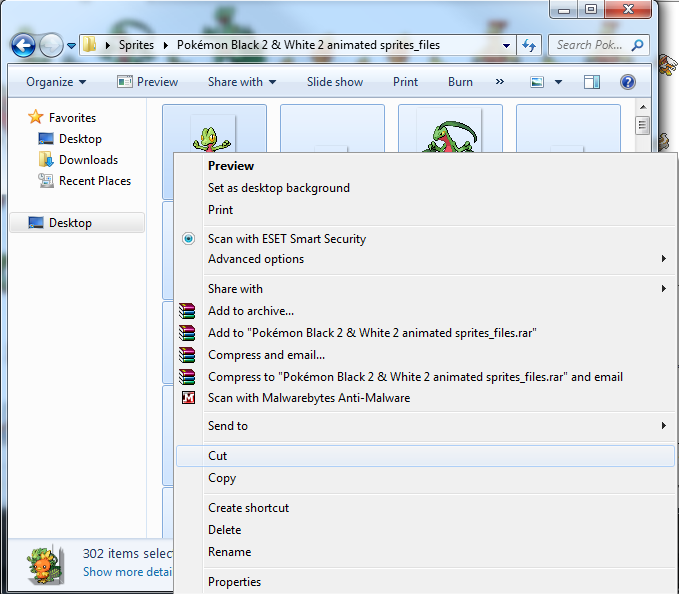Click the search magnifier icon

637,45
